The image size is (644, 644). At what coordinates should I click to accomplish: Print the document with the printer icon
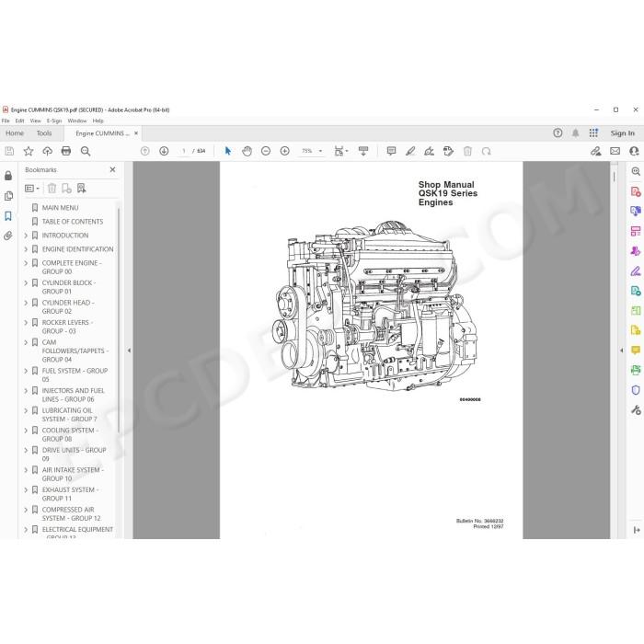click(x=66, y=151)
